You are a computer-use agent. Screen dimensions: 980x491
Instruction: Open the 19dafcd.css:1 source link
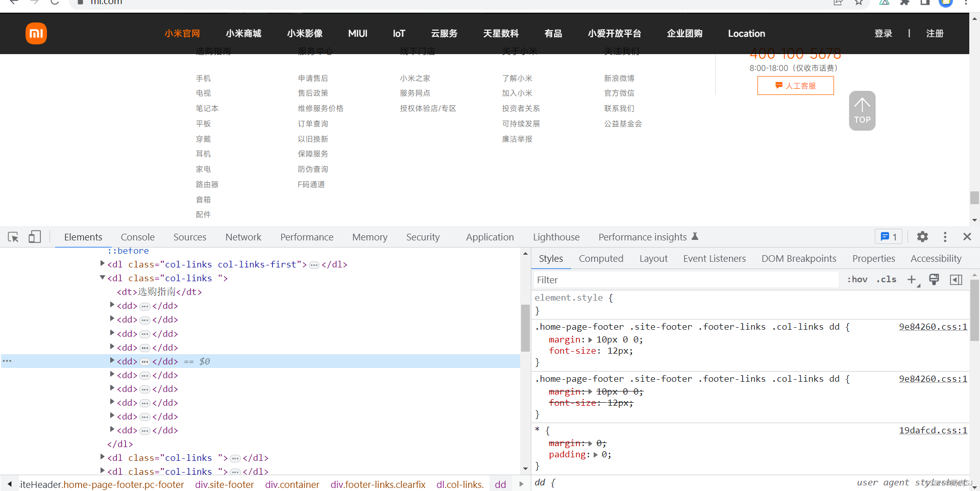point(933,430)
